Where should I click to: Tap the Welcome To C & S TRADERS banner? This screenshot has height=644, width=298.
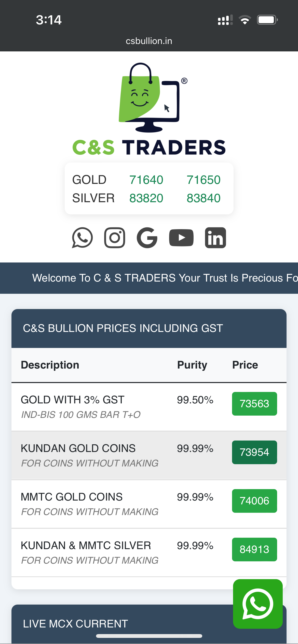coord(163,278)
